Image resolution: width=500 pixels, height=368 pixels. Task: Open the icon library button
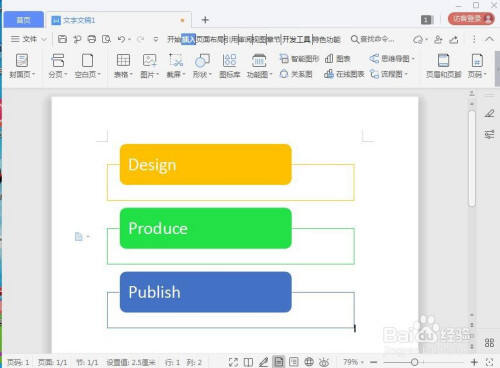(x=229, y=60)
